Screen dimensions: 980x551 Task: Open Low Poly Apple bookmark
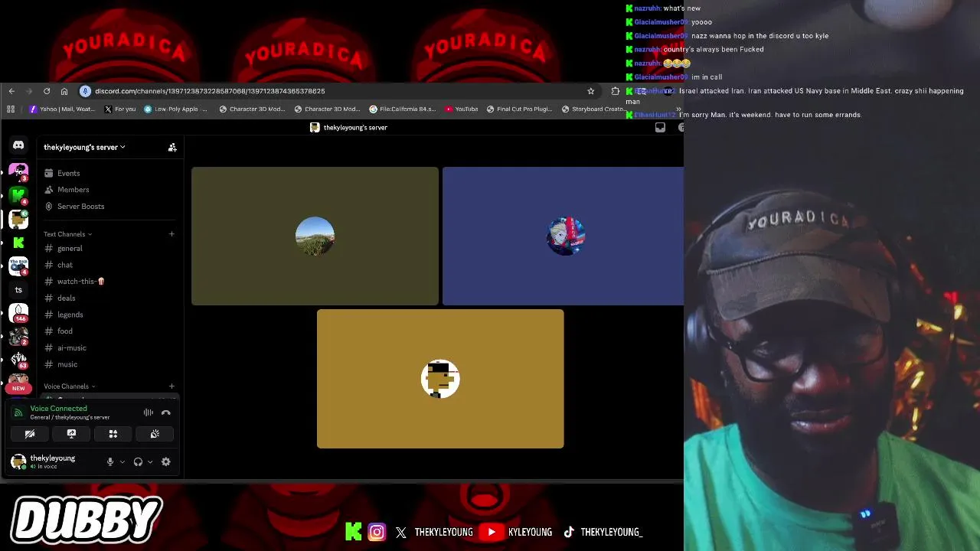176,109
